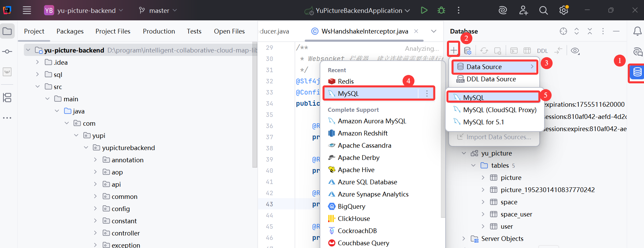Toggle the view options eye icon
The width and height of the screenshot is (644, 248).
tap(575, 51)
